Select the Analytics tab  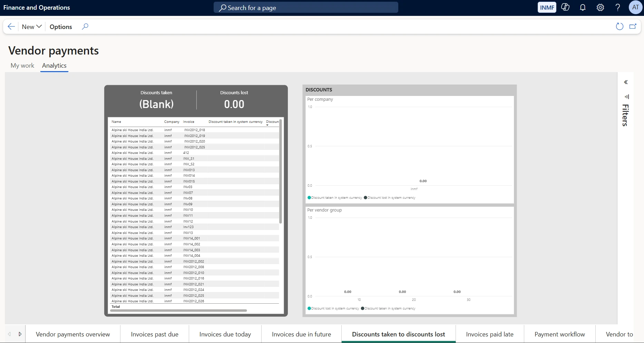pyautogui.click(x=54, y=66)
